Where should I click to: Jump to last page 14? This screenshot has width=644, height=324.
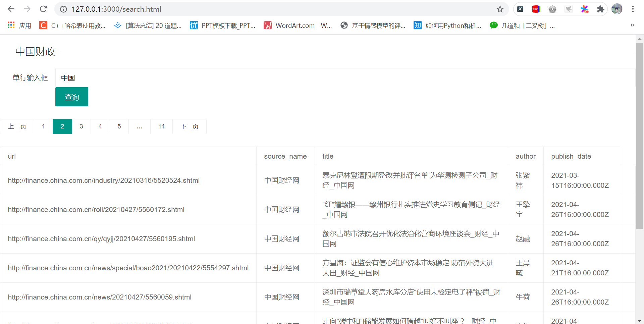click(161, 126)
